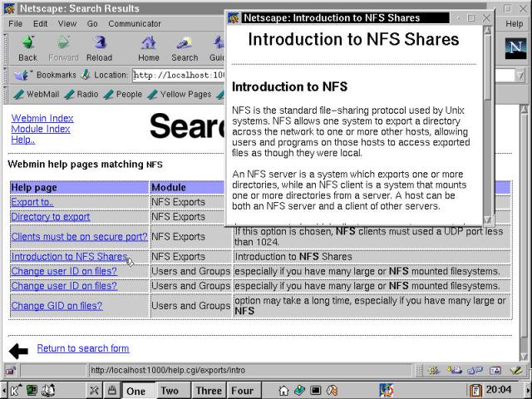Open the Communicator menu

click(134, 24)
